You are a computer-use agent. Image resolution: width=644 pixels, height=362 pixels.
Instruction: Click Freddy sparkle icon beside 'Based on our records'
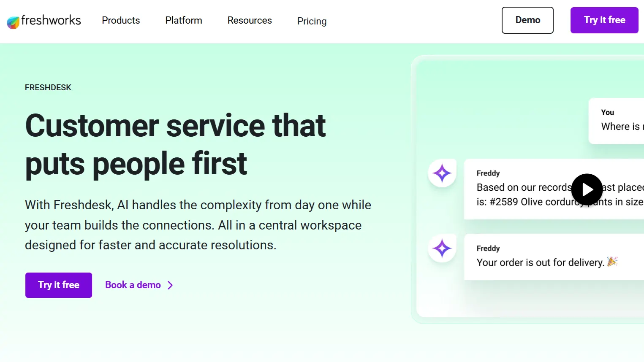coord(442,173)
